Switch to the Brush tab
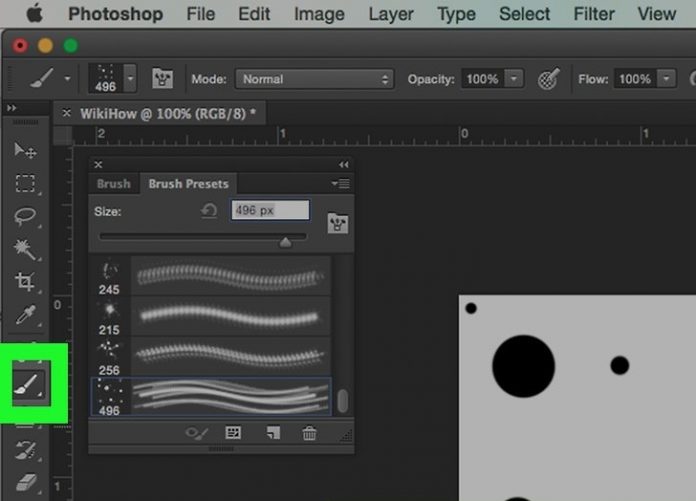 114,184
